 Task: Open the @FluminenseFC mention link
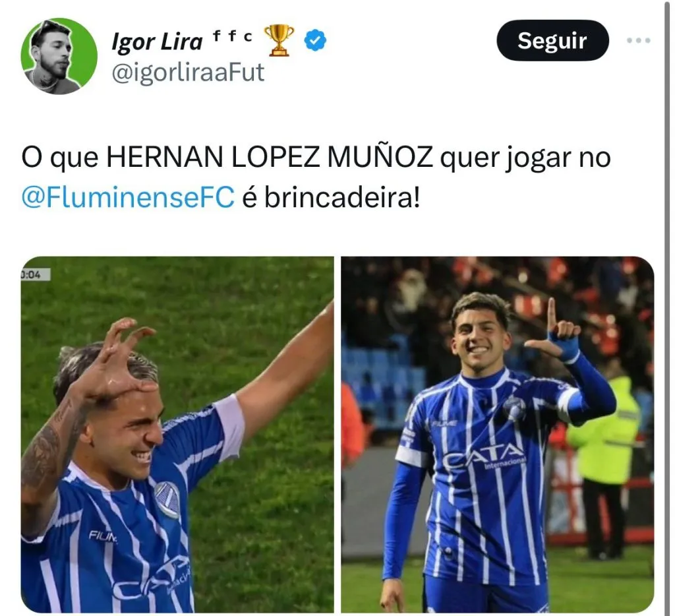(x=128, y=197)
